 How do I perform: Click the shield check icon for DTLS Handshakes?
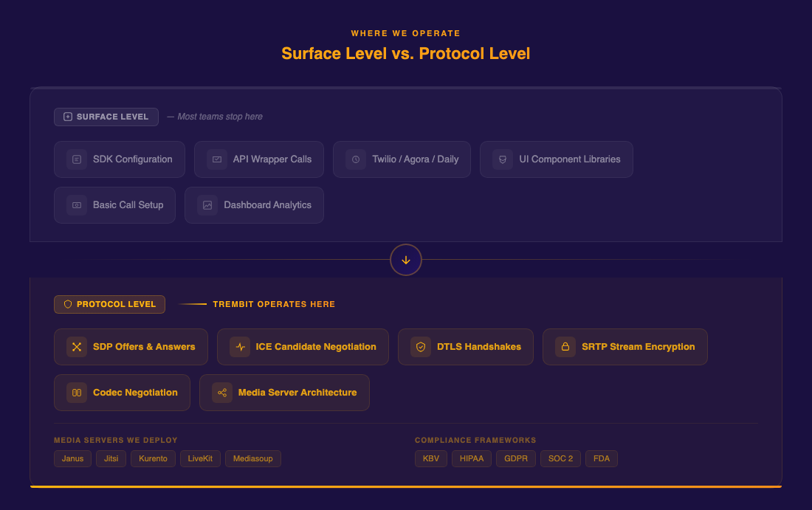click(421, 347)
